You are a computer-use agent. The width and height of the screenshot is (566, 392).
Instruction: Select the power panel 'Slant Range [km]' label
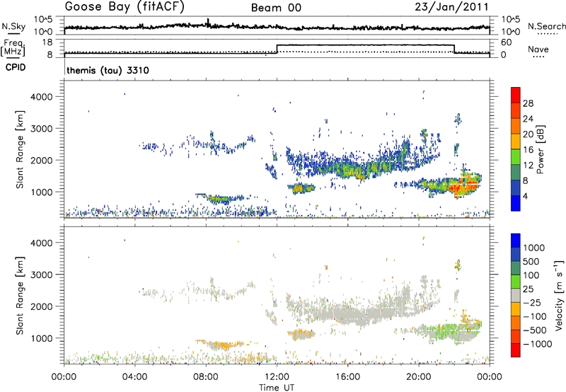[20, 149]
